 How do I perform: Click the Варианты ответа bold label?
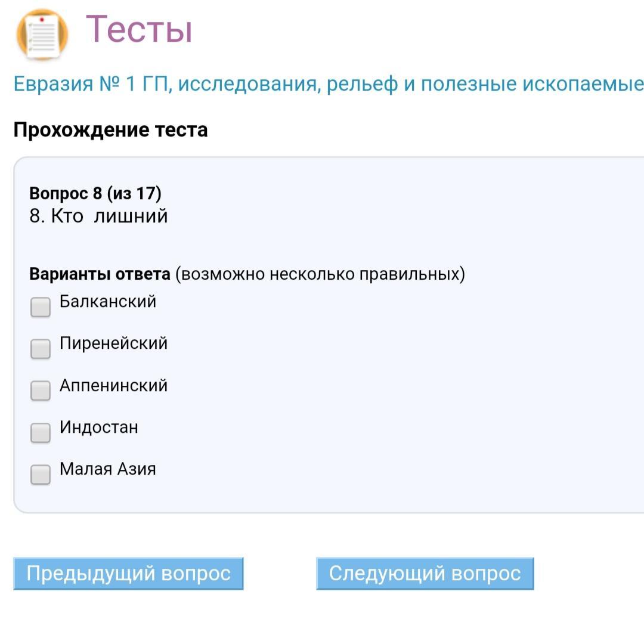pos(100,274)
